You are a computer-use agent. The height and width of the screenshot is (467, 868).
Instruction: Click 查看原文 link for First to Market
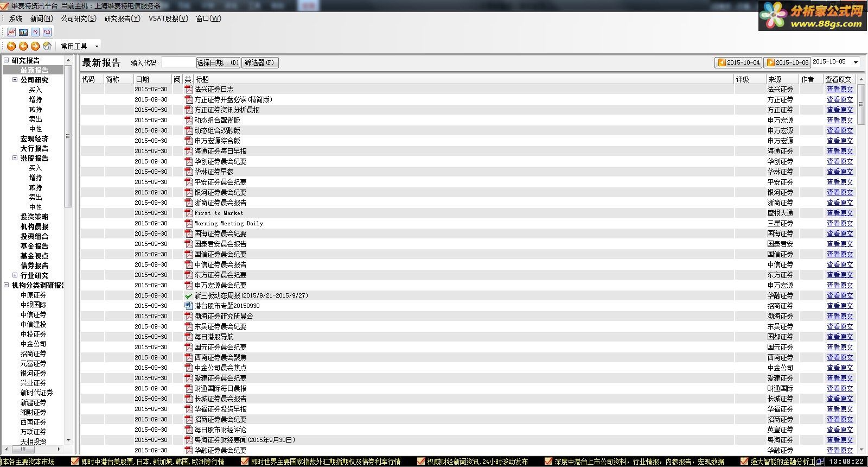coord(840,213)
